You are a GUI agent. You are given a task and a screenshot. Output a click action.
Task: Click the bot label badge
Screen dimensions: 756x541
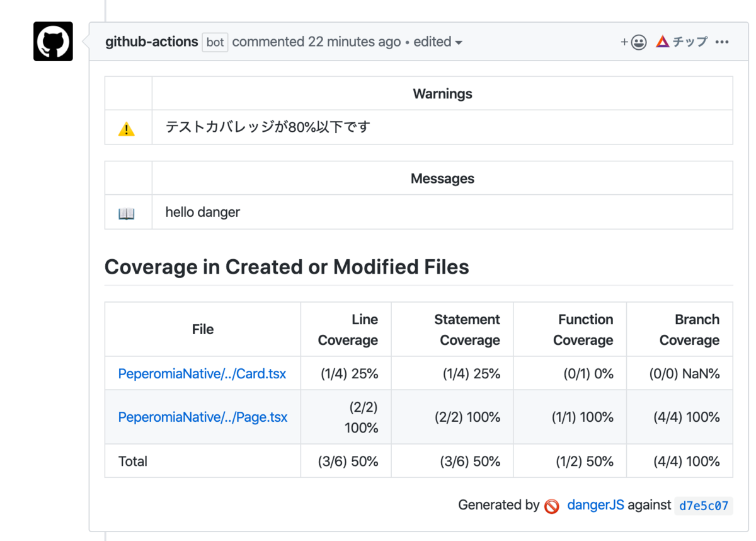pyautogui.click(x=215, y=42)
